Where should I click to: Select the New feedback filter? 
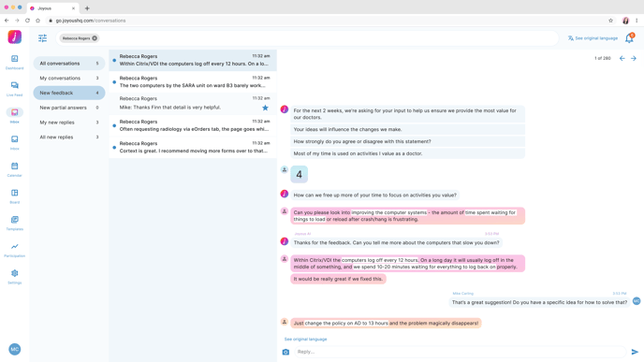[69, 93]
